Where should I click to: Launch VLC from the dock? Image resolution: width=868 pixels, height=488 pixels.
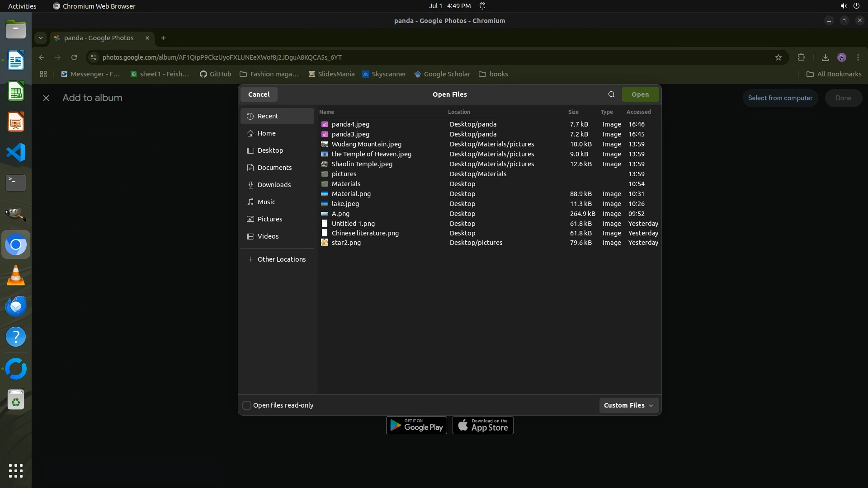point(16,275)
